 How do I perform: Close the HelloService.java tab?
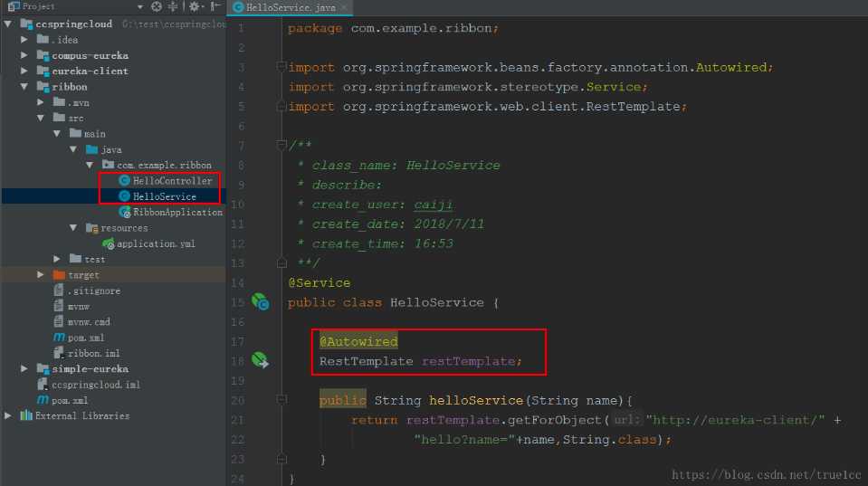344,7
